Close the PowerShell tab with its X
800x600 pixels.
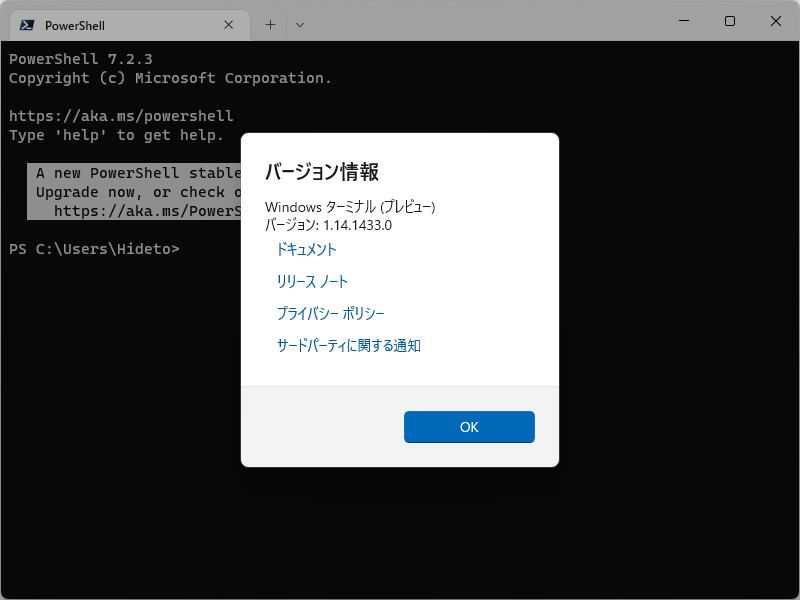click(228, 24)
